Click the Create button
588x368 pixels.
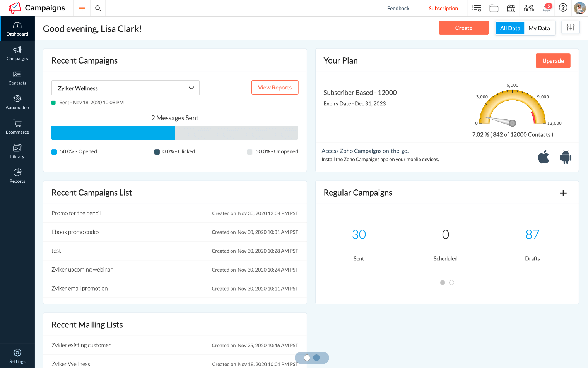click(464, 28)
